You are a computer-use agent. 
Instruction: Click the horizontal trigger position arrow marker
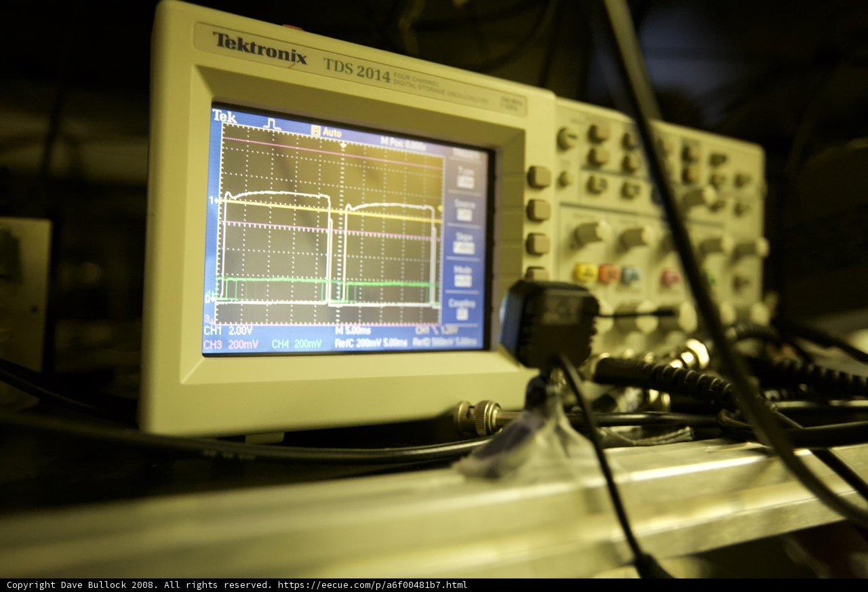(x=343, y=145)
